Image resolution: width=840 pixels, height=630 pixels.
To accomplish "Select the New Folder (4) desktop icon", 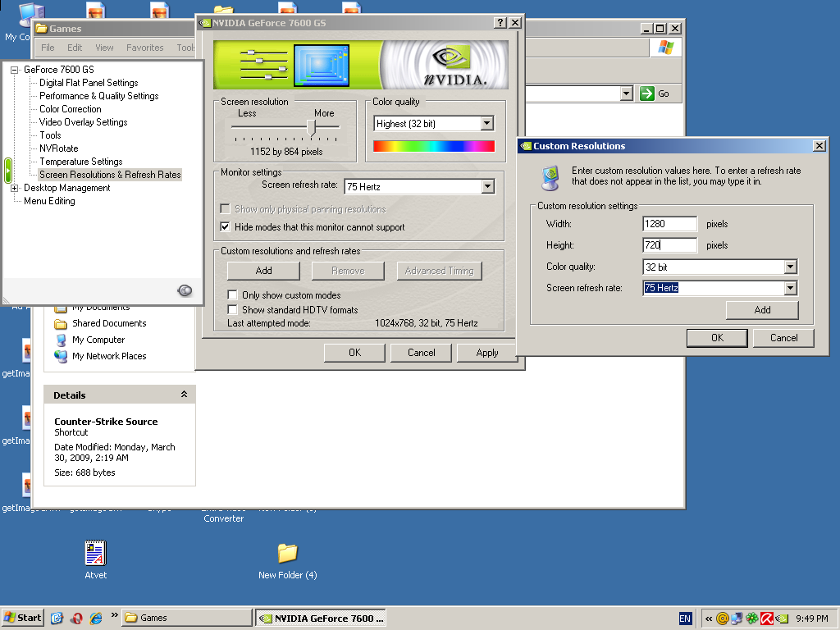I will point(288,553).
